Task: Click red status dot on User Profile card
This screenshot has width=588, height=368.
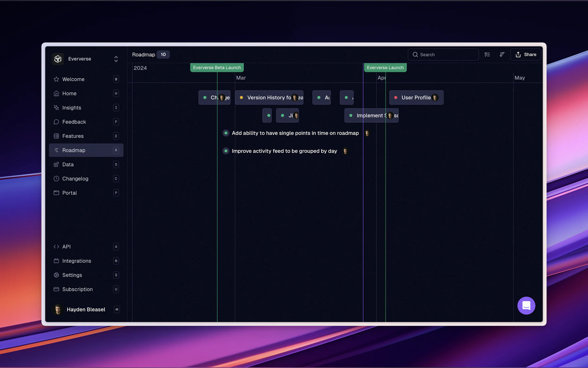Action: point(396,98)
